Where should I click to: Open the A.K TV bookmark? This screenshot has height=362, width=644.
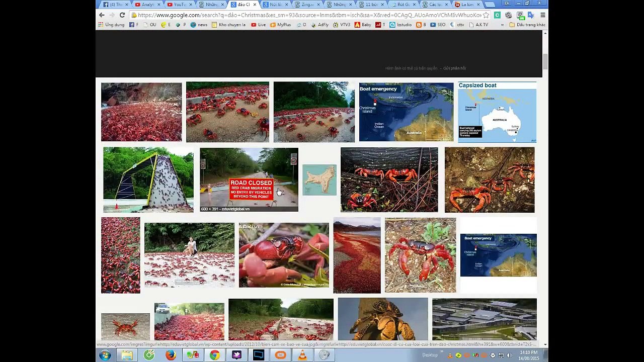[x=478, y=25]
